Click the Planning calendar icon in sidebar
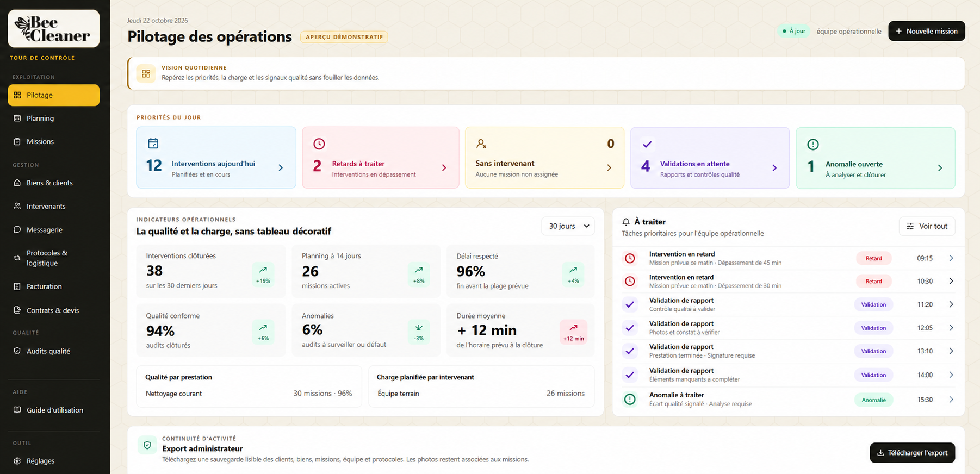The height and width of the screenshot is (474, 980). [17, 118]
